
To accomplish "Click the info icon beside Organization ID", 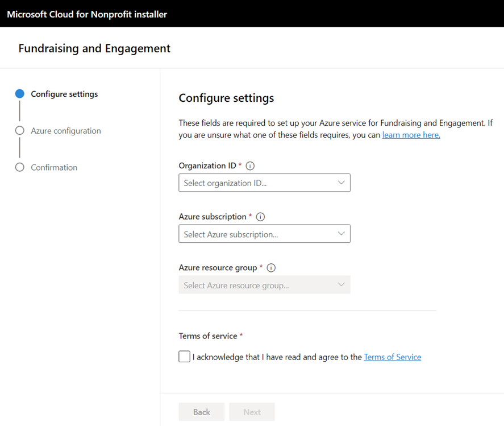I will coord(250,166).
